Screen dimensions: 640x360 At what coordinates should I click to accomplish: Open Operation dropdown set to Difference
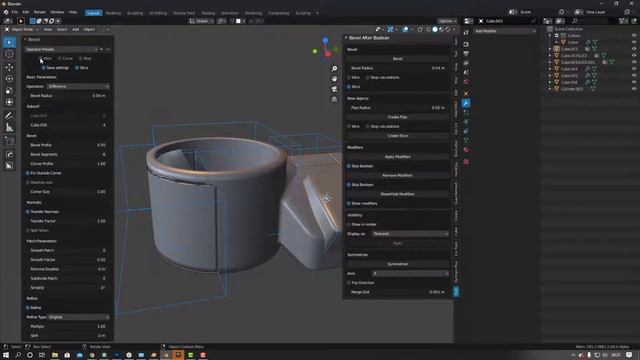point(78,87)
